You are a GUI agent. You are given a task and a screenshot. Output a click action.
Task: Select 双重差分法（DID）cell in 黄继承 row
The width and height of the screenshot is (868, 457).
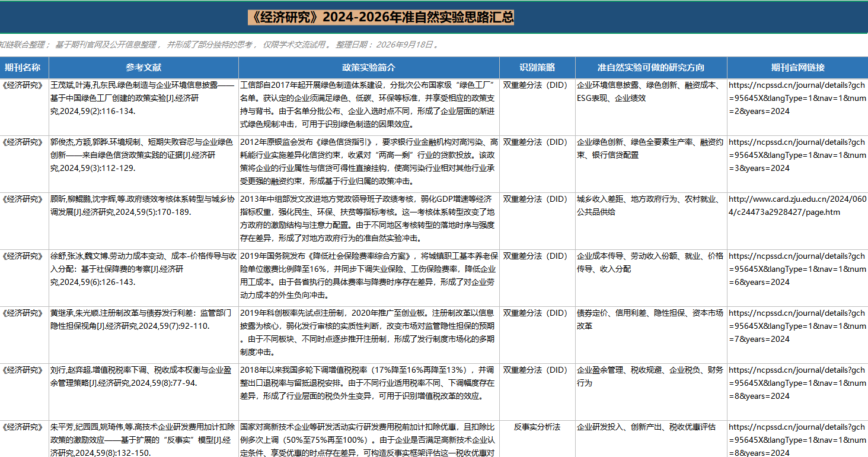coord(537,335)
